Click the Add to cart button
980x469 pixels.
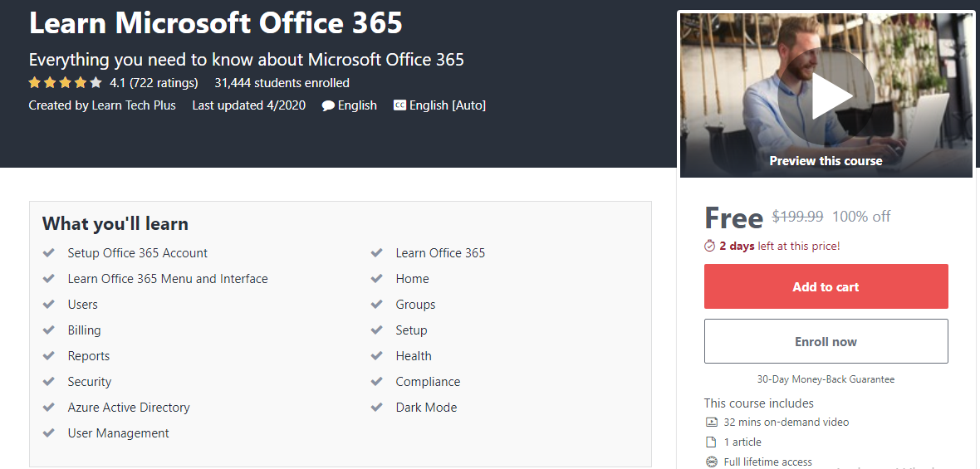coord(826,286)
